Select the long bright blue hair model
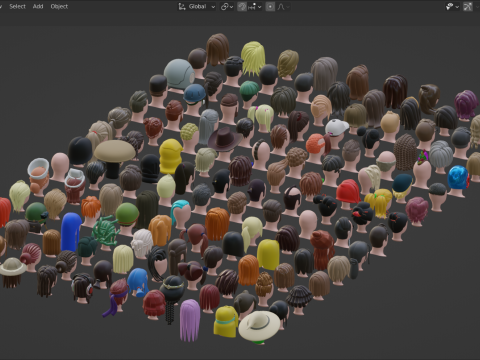The image size is (480, 360). (x=71, y=232)
